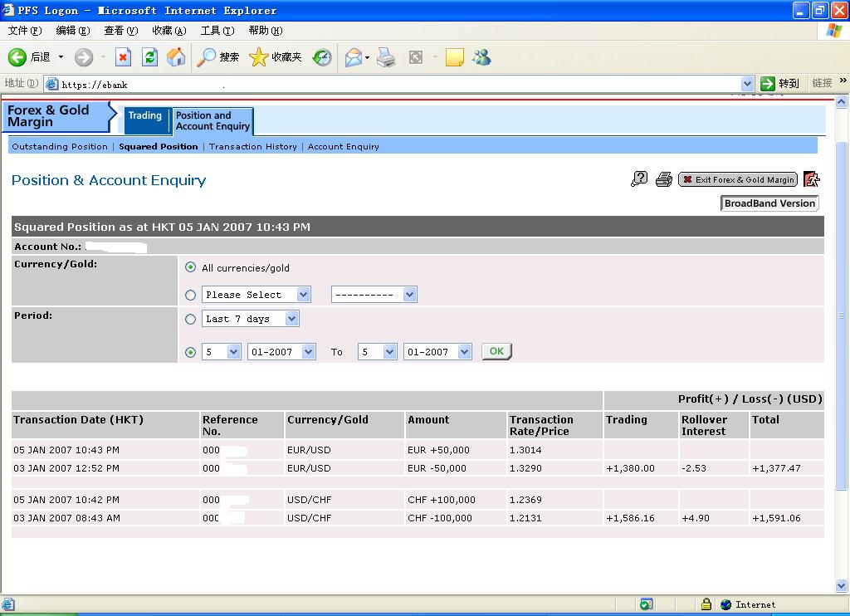Open the Mail toolbar icon
Viewport: 850px width, 616px height.
354,56
